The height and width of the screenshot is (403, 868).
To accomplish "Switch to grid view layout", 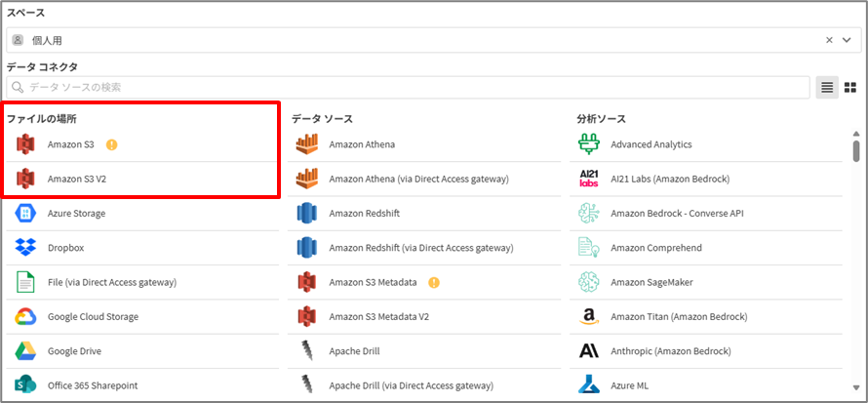I will click(849, 88).
